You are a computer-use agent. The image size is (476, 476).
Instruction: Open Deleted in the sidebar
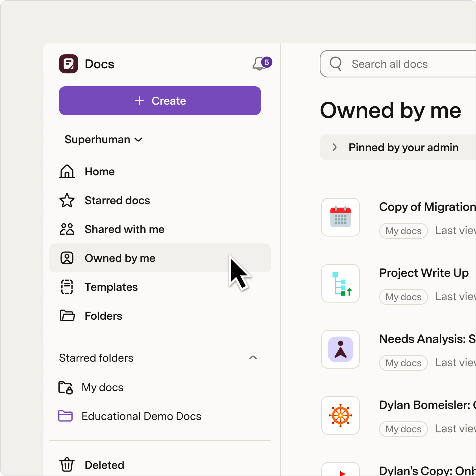[160, 465]
